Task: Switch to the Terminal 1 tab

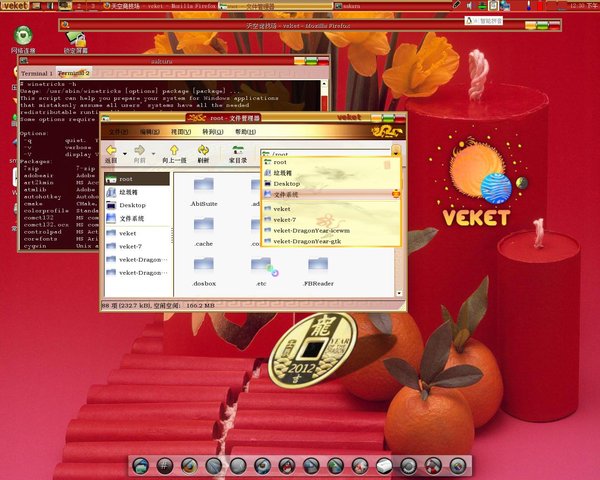Action: point(36,73)
